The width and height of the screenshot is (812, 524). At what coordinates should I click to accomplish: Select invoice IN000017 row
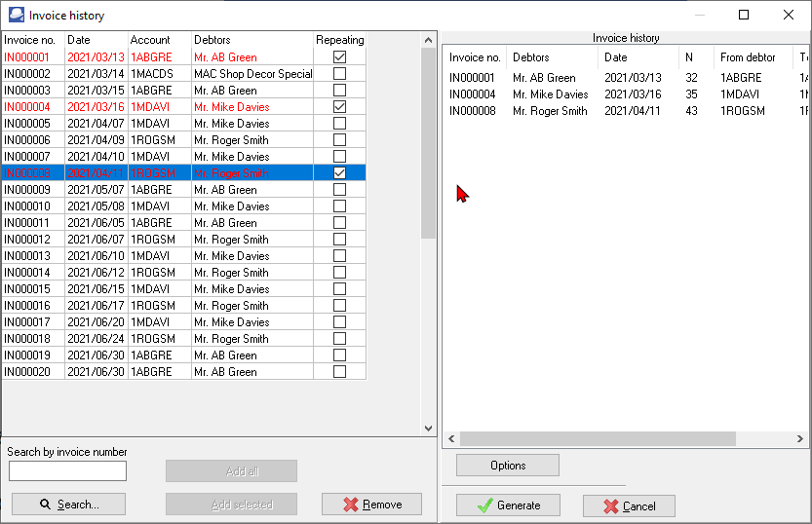(x=183, y=321)
